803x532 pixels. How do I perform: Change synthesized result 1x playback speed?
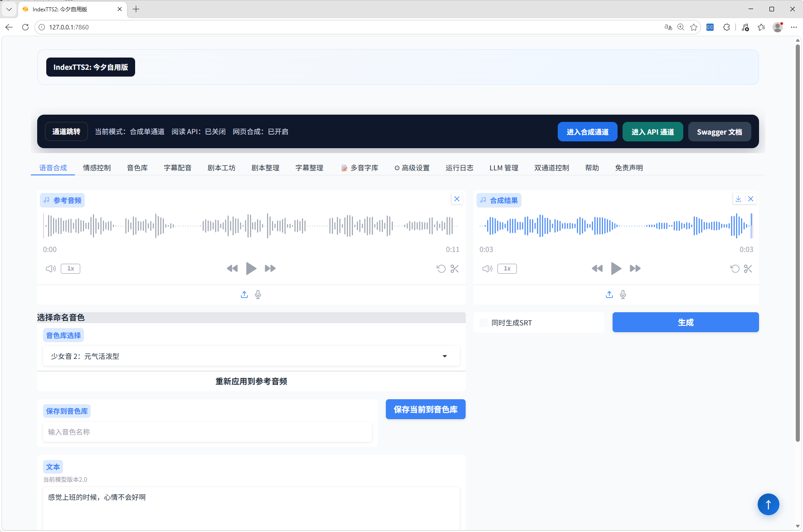[x=507, y=269]
